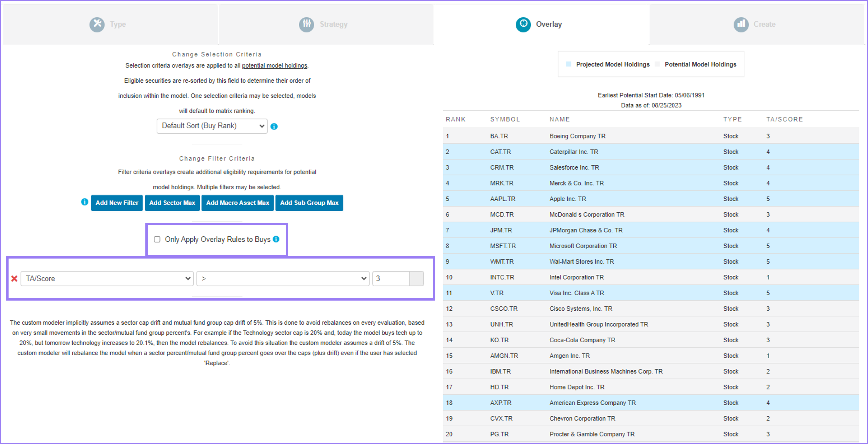Click Add Macro Asset Max button
868x444 pixels.
click(x=238, y=203)
